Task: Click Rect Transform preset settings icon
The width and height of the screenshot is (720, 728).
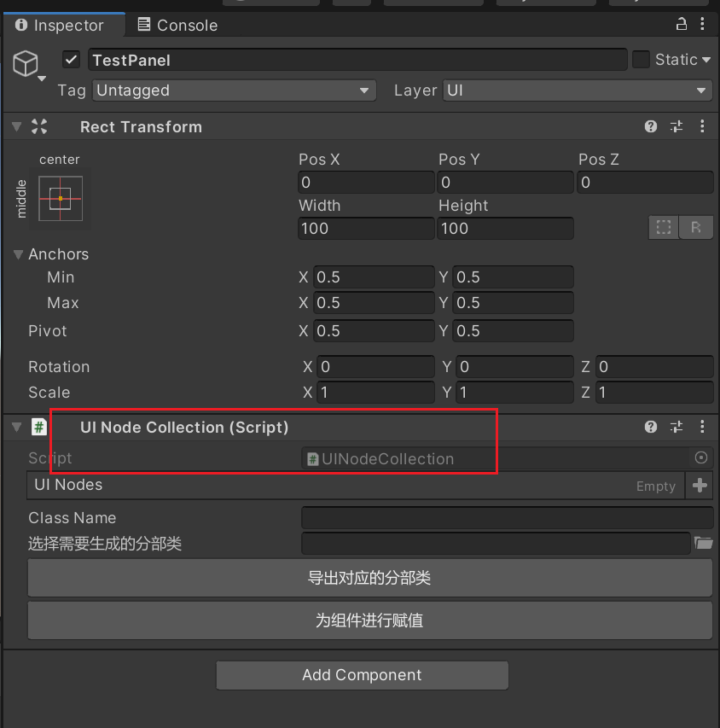Action: (x=676, y=126)
